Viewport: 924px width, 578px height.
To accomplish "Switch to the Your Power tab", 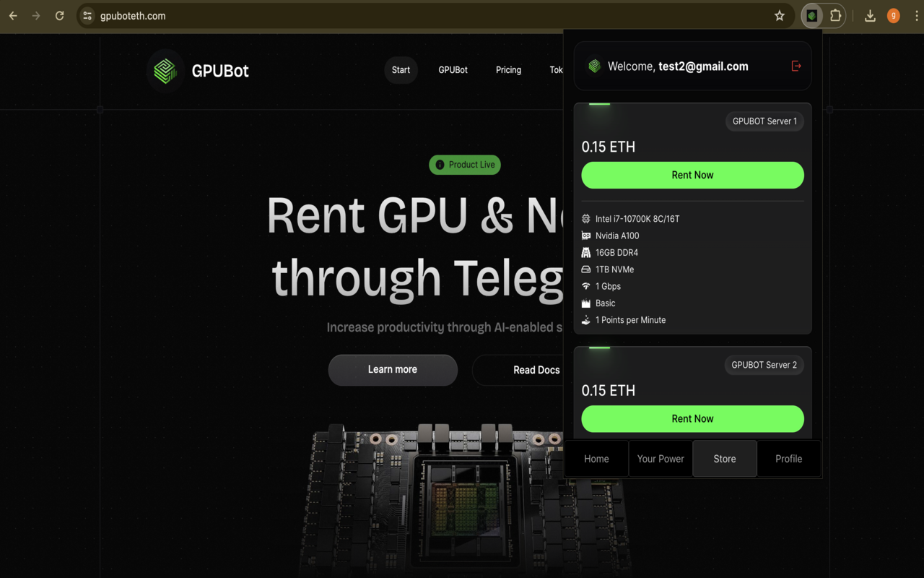I will click(x=661, y=459).
